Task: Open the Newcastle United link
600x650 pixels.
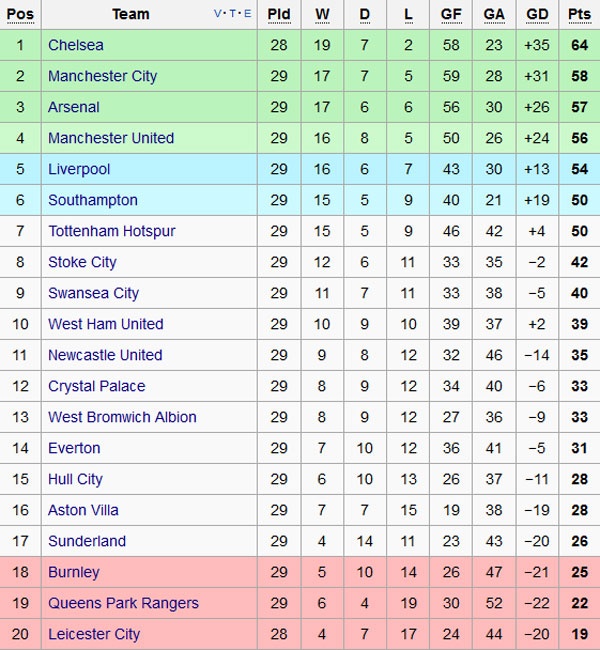Action: (x=105, y=355)
